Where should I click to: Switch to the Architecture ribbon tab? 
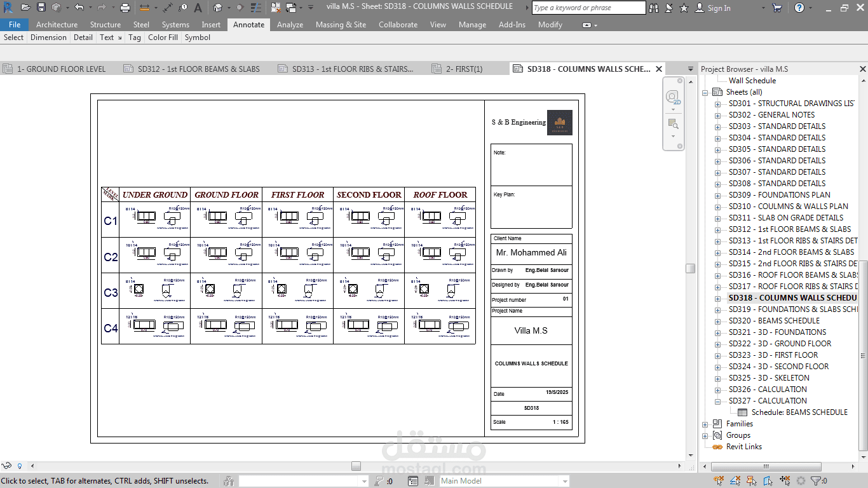pyautogui.click(x=57, y=25)
